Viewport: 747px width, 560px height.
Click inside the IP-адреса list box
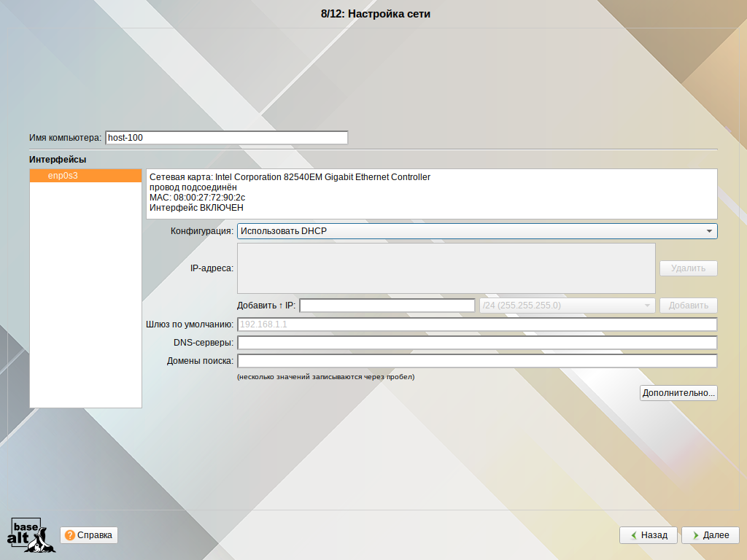446,268
